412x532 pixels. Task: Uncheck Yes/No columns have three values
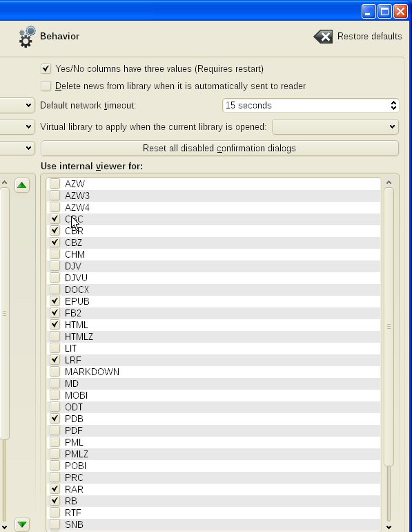46,69
